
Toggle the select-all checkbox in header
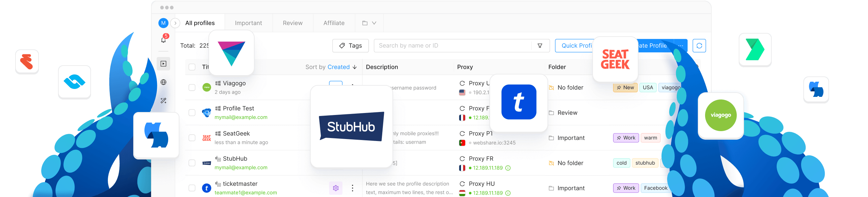[192, 67]
